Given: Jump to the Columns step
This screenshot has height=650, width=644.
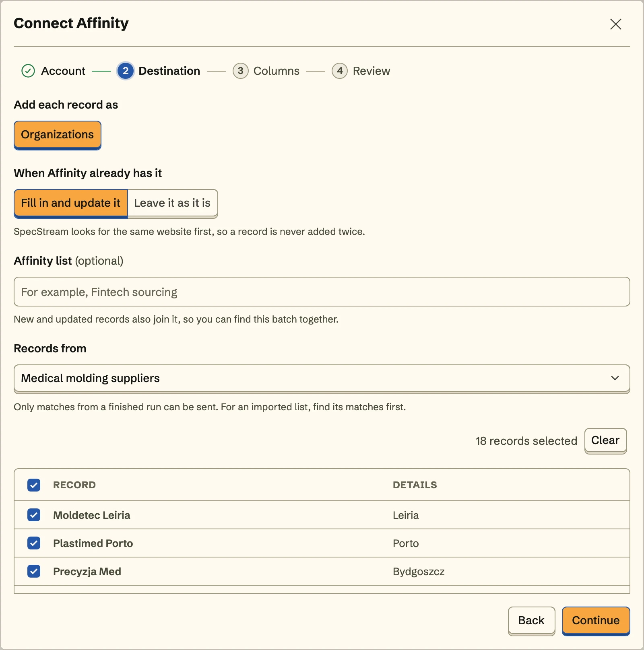Looking at the screenshot, I should click(266, 71).
